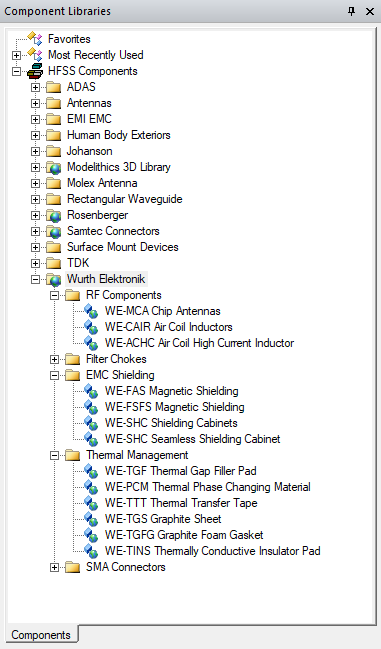This screenshot has width=381, height=649.
Task: Close the Component Libraries panel
Action: point(370,12)
